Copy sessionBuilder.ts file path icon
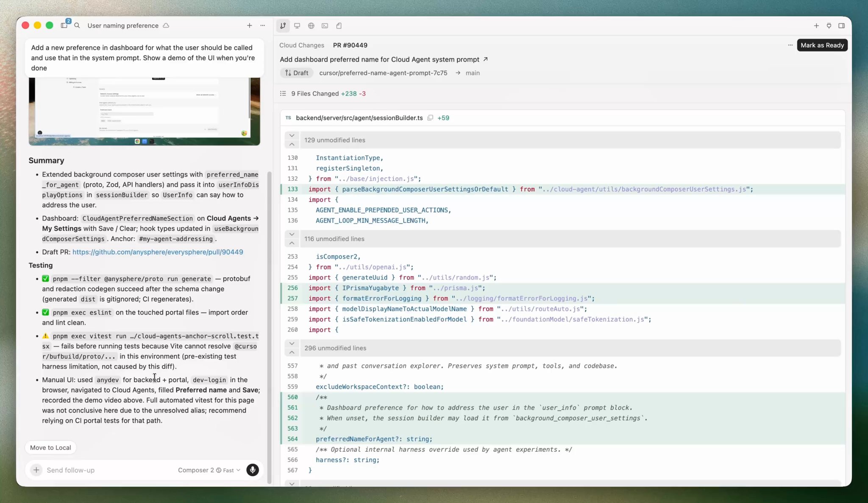This screenshot has width=868, height=503. (430, 118)
